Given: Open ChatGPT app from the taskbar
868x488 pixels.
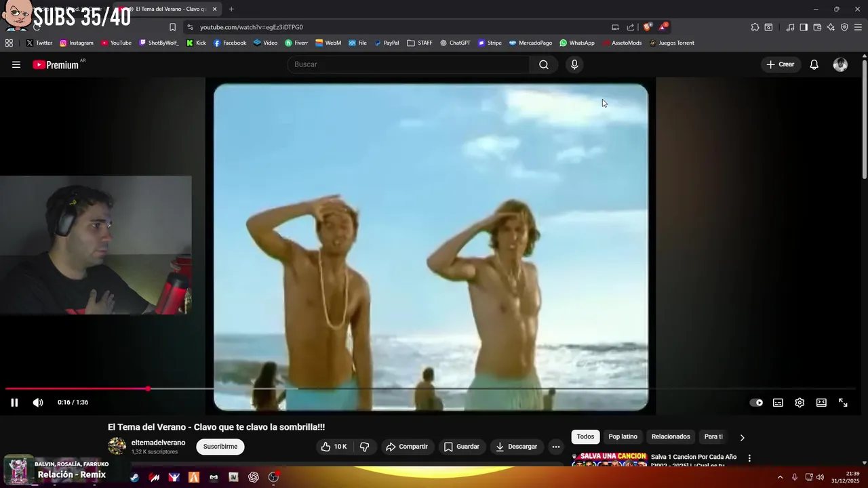Looking at the screenshot, I should point(254,477).
